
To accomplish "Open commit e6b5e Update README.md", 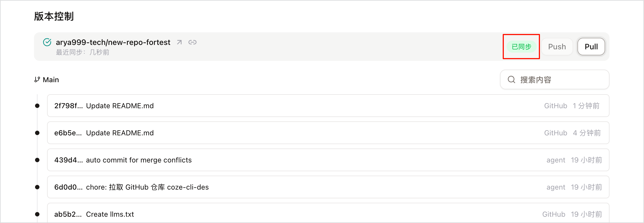I will (x=328, y=133).
